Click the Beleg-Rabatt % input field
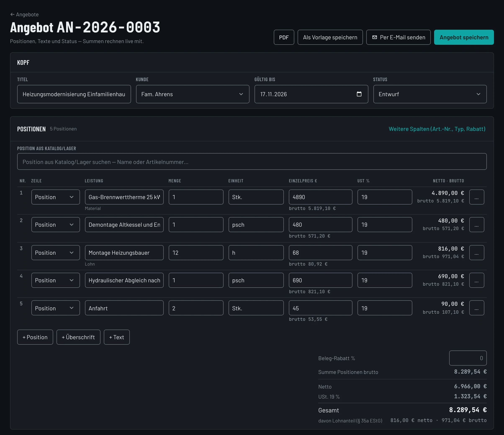The width and height of the screenshot is (504, 435). tap(468, 358)
